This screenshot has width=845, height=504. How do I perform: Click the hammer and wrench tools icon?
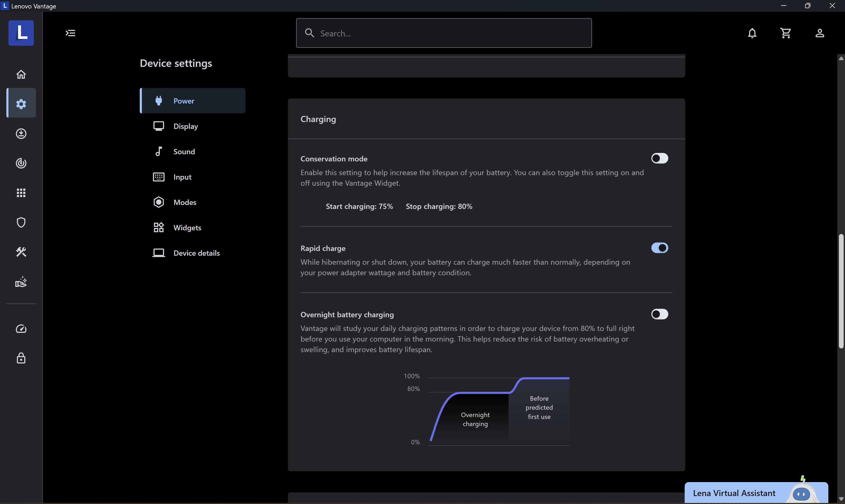coord(21,252)
